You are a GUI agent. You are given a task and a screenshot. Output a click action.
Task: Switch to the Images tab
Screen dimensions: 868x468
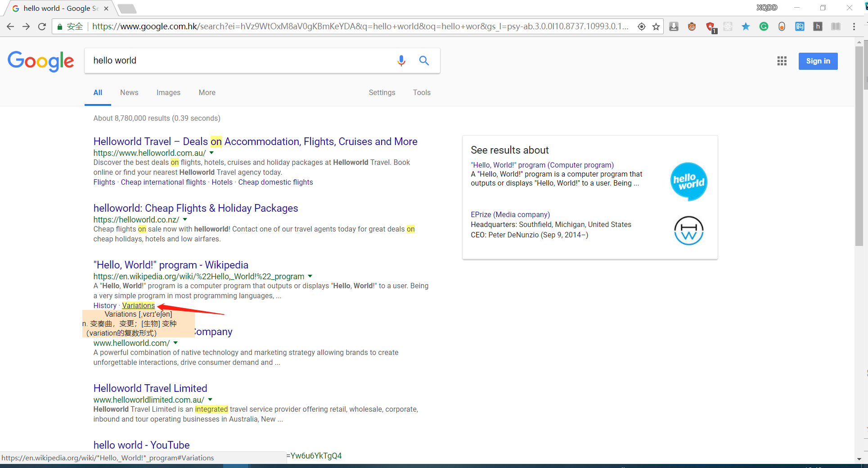pos(168,92)
